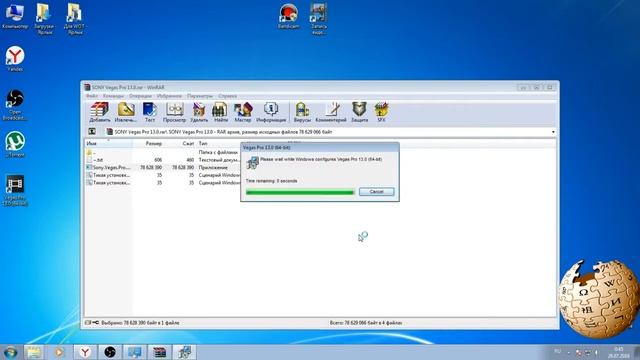The width and height of the screenshot is (640, 360).
Task: Run the Тест (Test) archive tool
Action: (x=149, y=112)
